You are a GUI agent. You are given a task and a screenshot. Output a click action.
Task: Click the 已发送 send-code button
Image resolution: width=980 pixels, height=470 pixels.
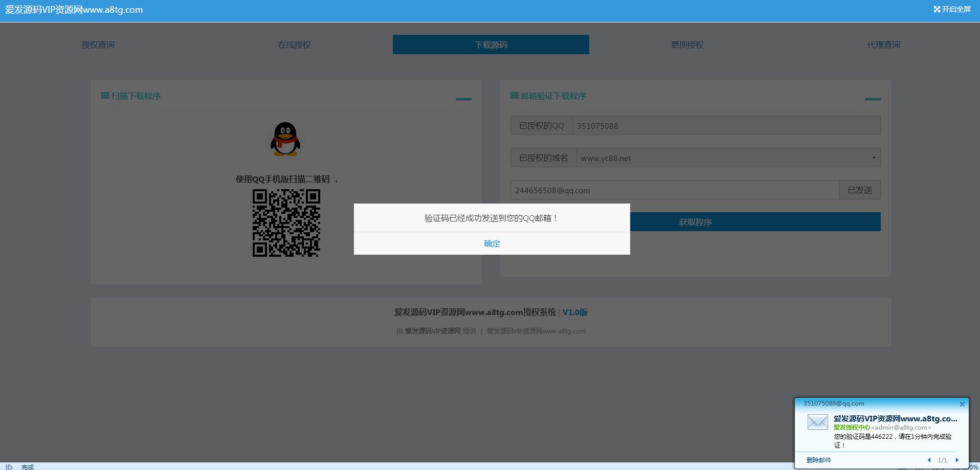point(859,190)
